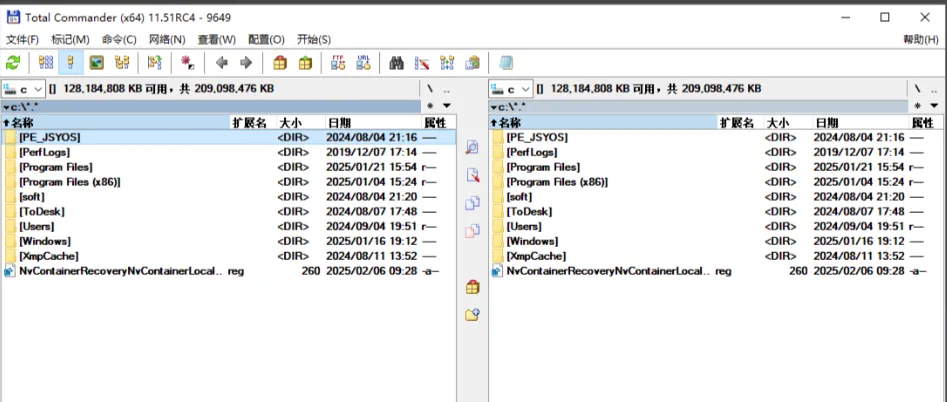The width and height of the screenshot is (947, 402).
Task: Open the 开始(S) menu
Action: 313,40
